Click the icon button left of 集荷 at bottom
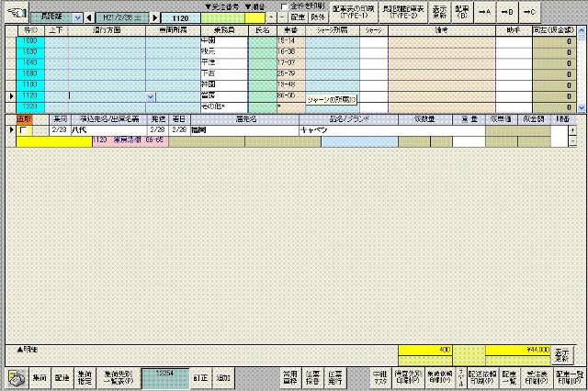The height and width of the screenshot is (391, 588). [x=16, y=376]
